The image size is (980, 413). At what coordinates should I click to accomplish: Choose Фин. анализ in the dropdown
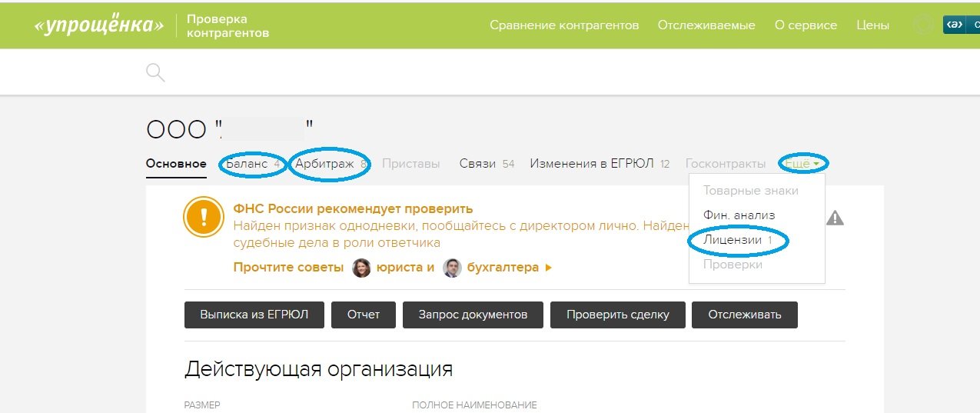[x=739, y=215]
